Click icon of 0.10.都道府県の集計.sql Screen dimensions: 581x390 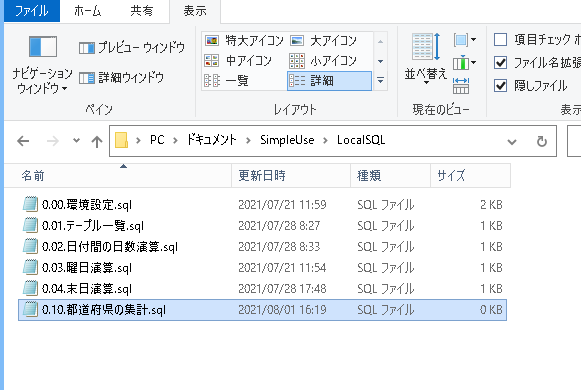(30, 309)
